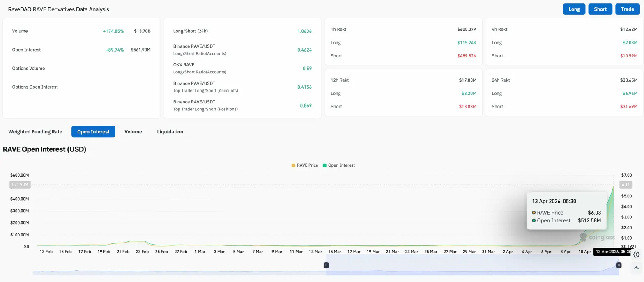Click the 6.11 price axis marker
The image size is (644, 282).
point(626,185)
